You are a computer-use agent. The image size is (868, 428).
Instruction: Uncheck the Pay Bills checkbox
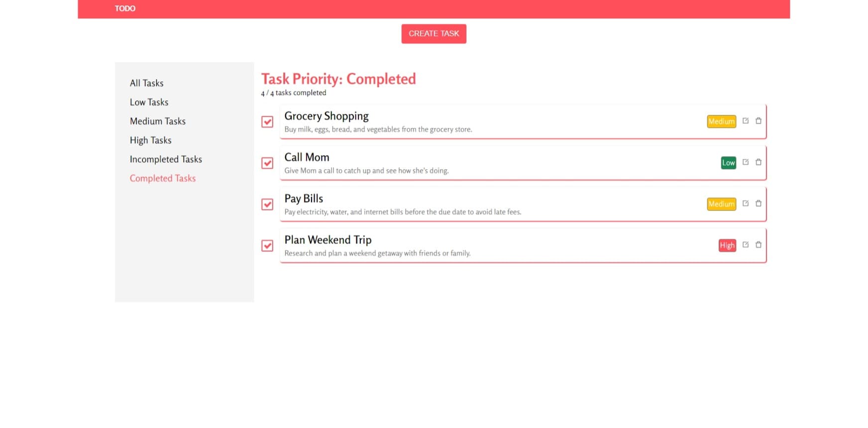[x=267, y=204]
